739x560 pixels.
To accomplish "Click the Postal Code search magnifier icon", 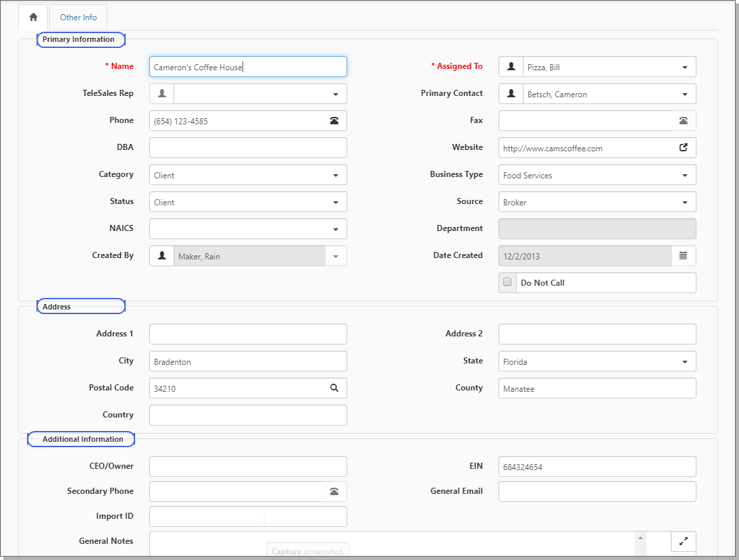I will pyautogui.click(x=334, y=388).
